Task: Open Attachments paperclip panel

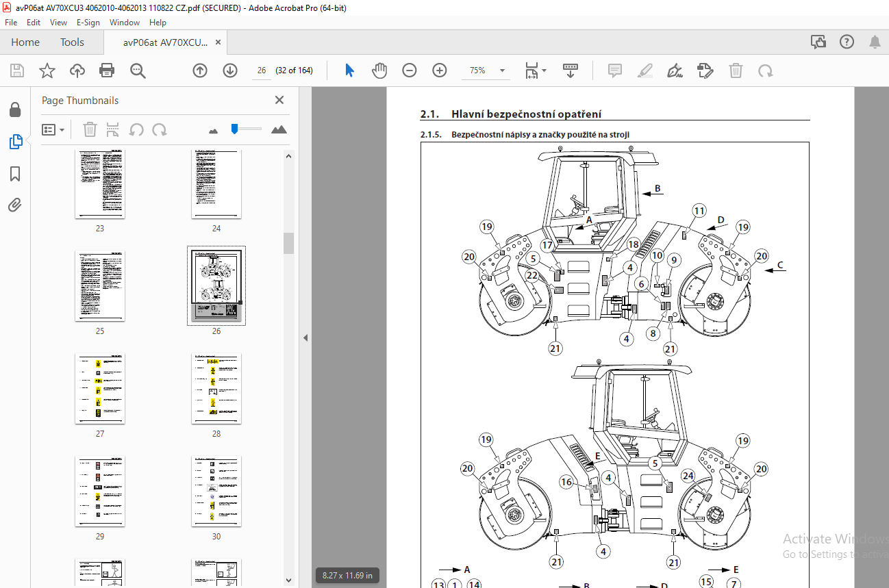Action: coord(15,205)
